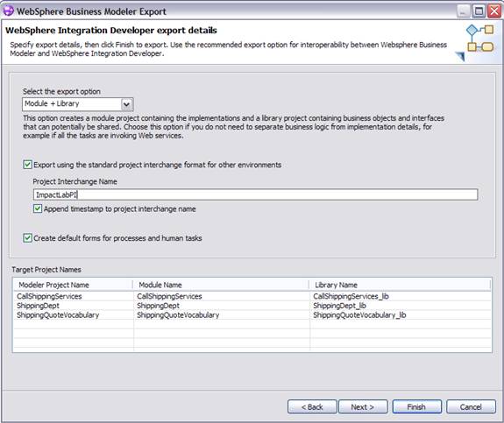Click the ShippingQuoteVocabulary_lib library name cell
Image resolution: width=504 pixels, height=423 pixels.
pos(359,315)
